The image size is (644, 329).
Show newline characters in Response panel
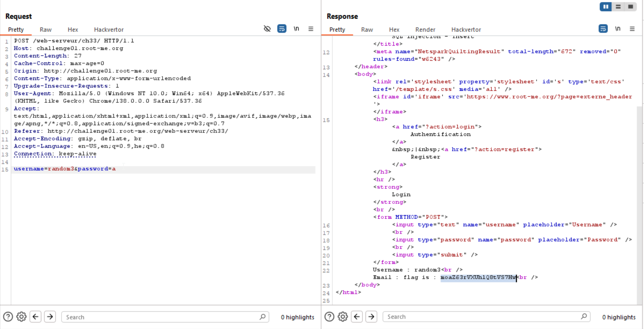pos(618,29)
